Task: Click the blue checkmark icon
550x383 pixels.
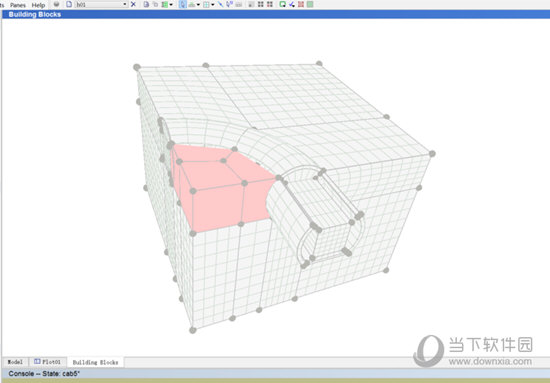Action: coord(291,4)
